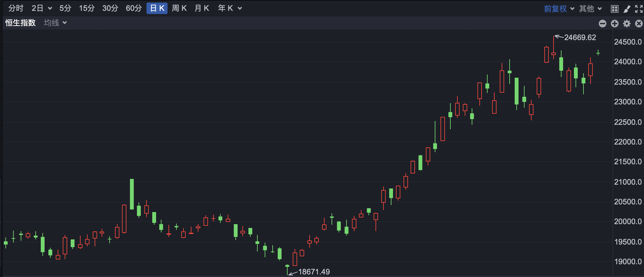This screenshot has width=644, height=277.
Task: Select the 日K daily candlestick tab
Action: point(157,8)
